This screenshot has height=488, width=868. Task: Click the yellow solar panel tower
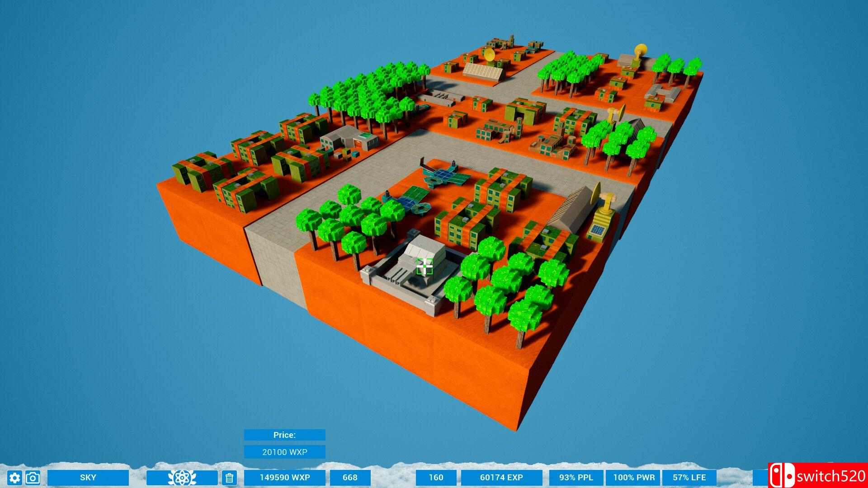tap(600, 224)
